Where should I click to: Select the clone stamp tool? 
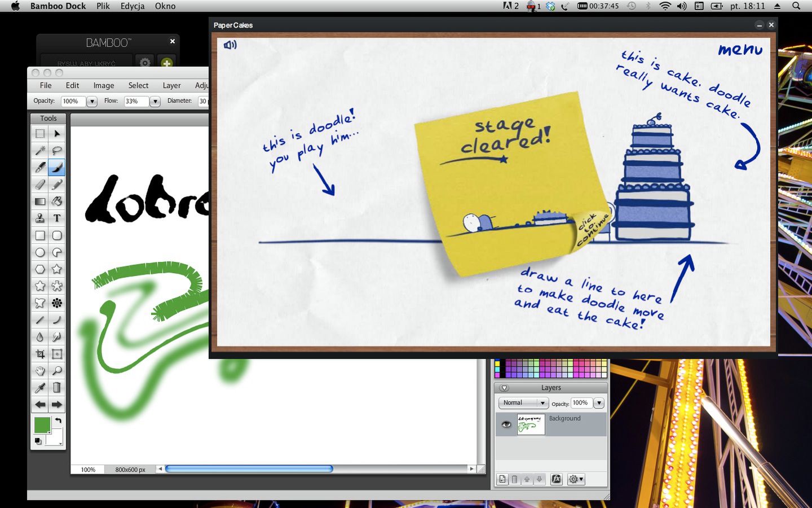[x=40, y=218]
